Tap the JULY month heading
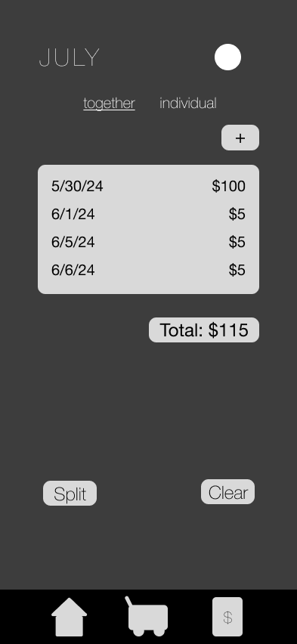 point(70,57)
